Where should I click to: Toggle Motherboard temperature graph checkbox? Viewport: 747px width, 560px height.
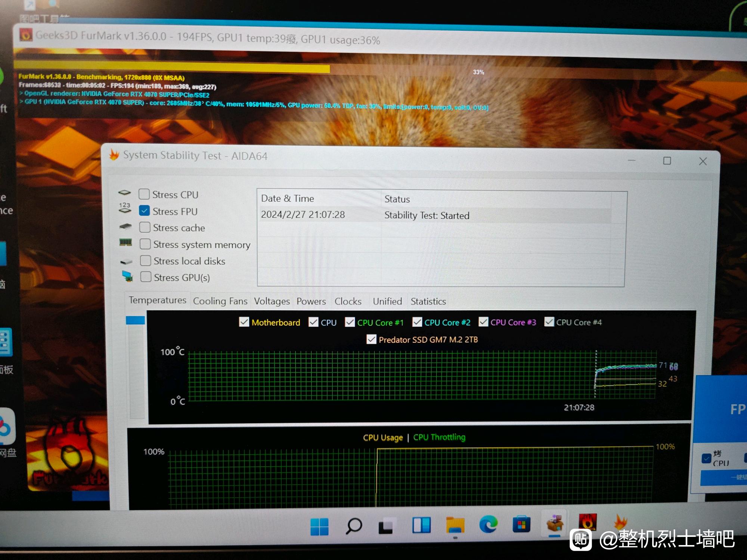pyautogui.click(x=244, y=322)
